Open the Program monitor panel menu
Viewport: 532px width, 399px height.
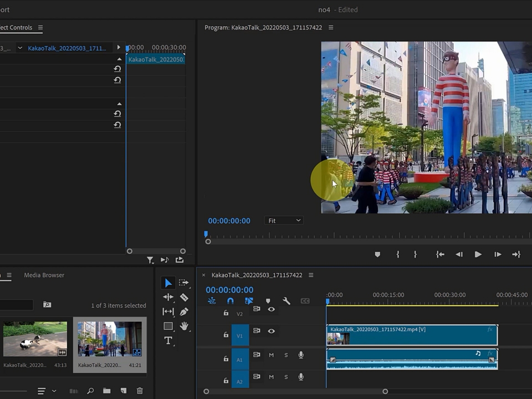coord(331,28)
